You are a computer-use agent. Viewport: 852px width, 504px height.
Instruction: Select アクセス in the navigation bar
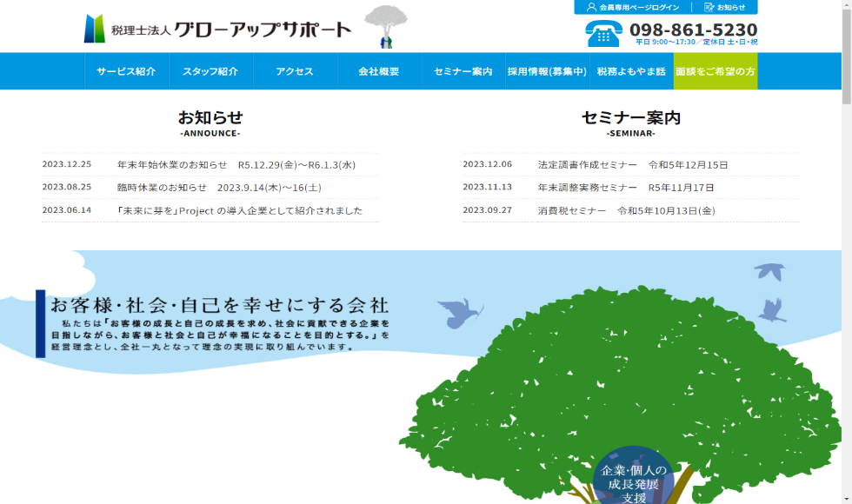295,71
